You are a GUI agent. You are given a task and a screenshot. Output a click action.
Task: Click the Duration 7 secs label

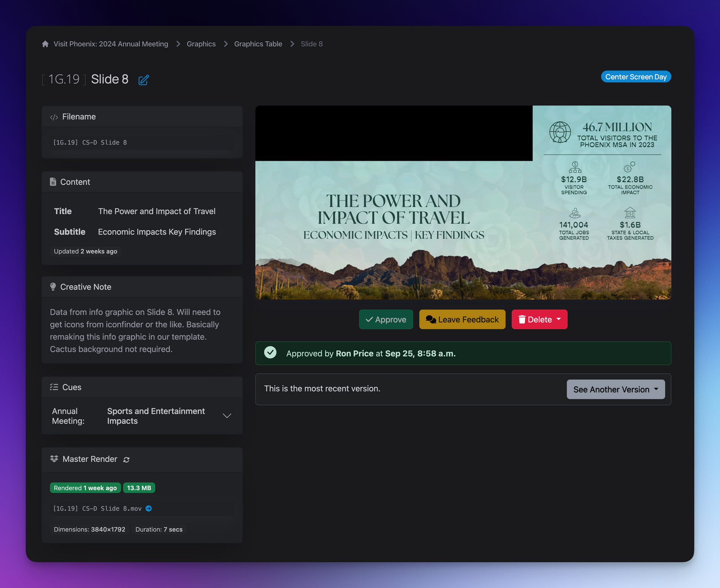(x=159, y=530)
